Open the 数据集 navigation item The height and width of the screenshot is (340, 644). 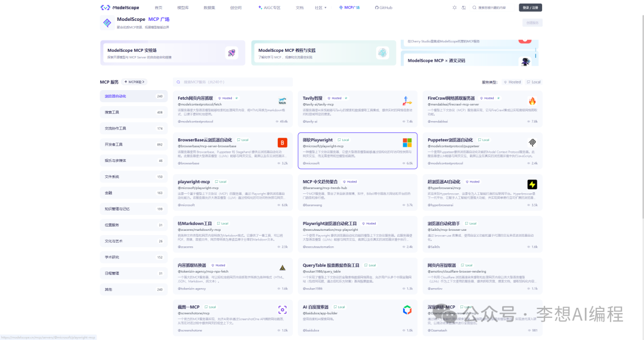209,7
